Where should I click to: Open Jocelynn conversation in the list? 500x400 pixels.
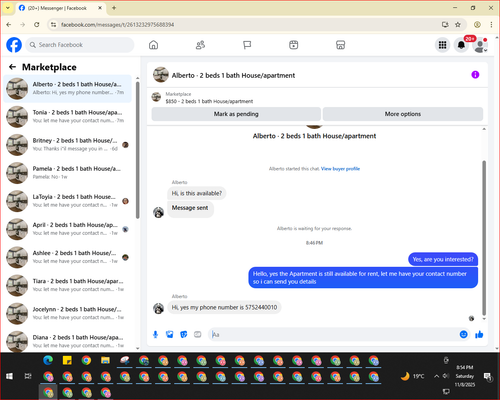(68, 313)
